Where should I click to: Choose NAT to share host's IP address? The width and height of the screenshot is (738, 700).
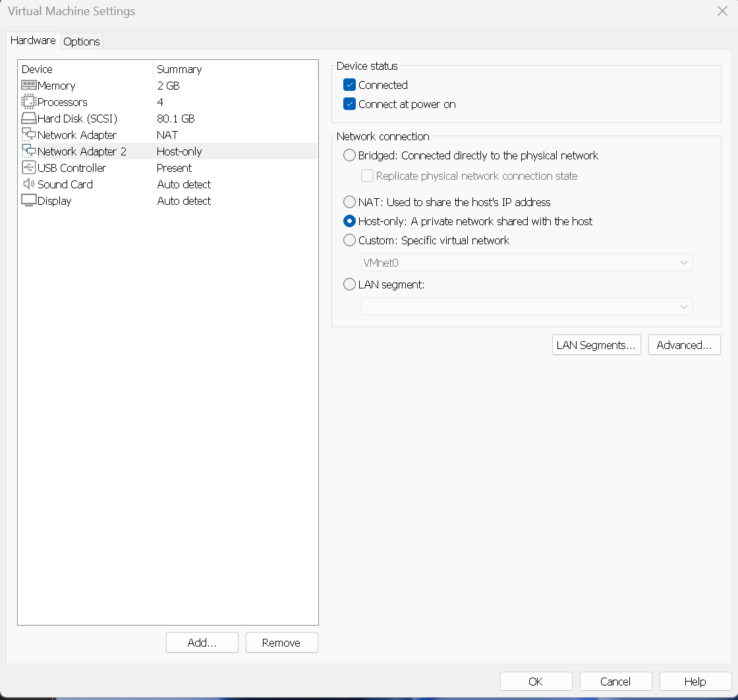pyautogui.click(x=349, y=202)
